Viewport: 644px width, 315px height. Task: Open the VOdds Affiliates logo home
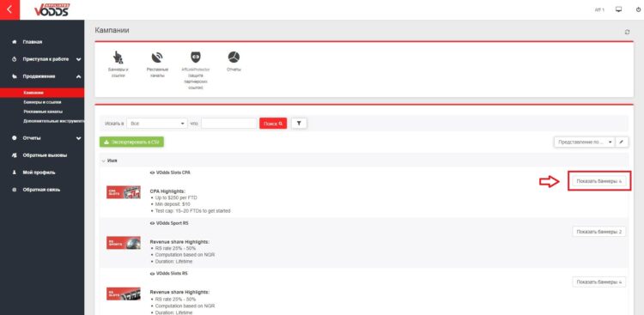tap(52, 9)
